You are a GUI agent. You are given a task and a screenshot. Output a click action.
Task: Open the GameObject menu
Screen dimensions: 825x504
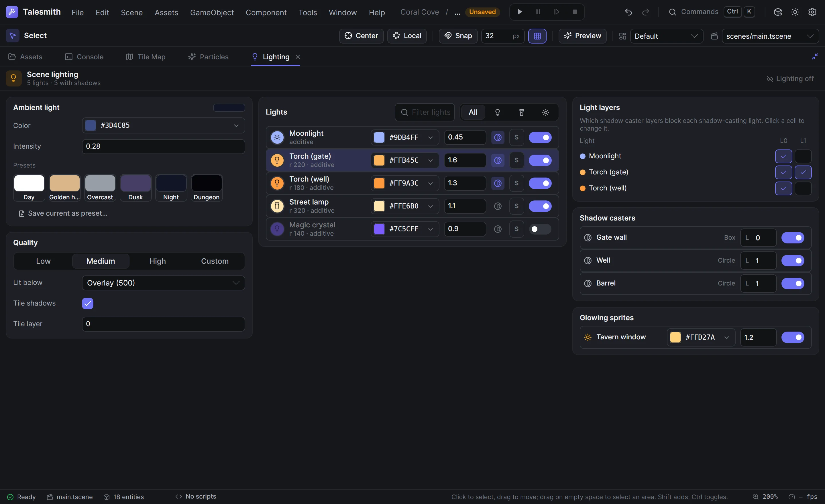coord(212,12)
